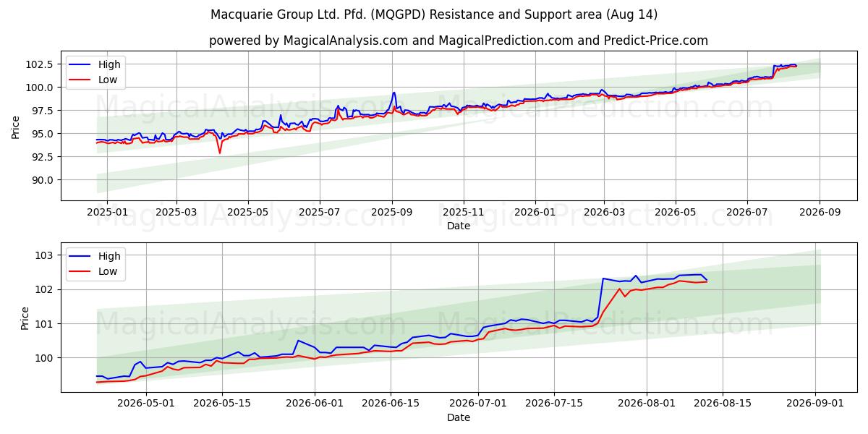Click the '2026-09' x-axis tick label
868x434 pixels.
[820, 212]
